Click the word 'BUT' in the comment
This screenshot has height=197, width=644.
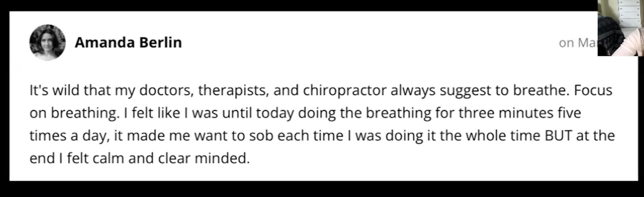point(558,135)
